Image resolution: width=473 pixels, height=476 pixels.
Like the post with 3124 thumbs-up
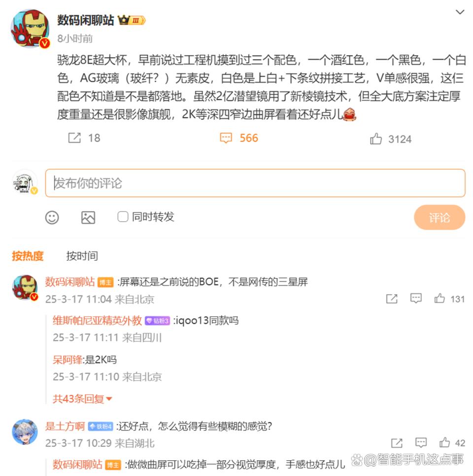[376, 139]
